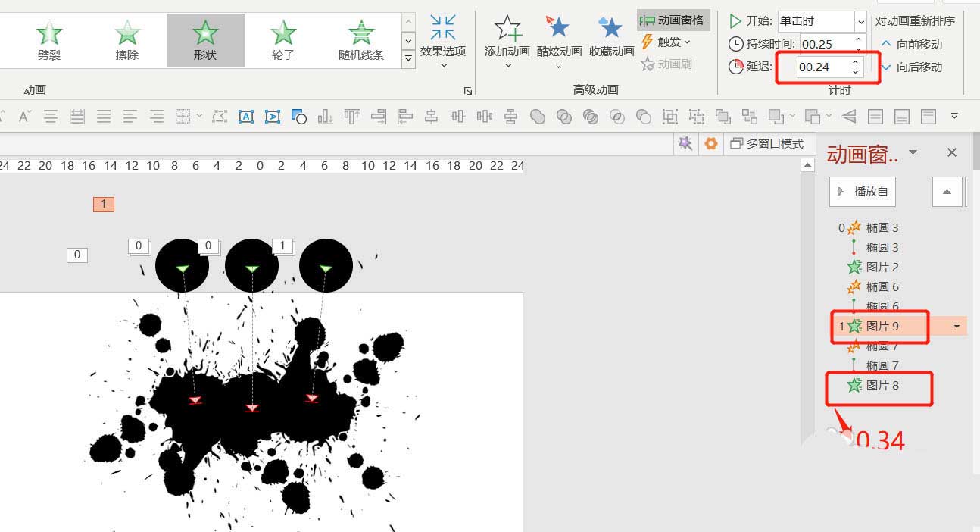
Task: Open the 开始 start timing dropdown
Action: pyautogui.click(x=860, y=21)
